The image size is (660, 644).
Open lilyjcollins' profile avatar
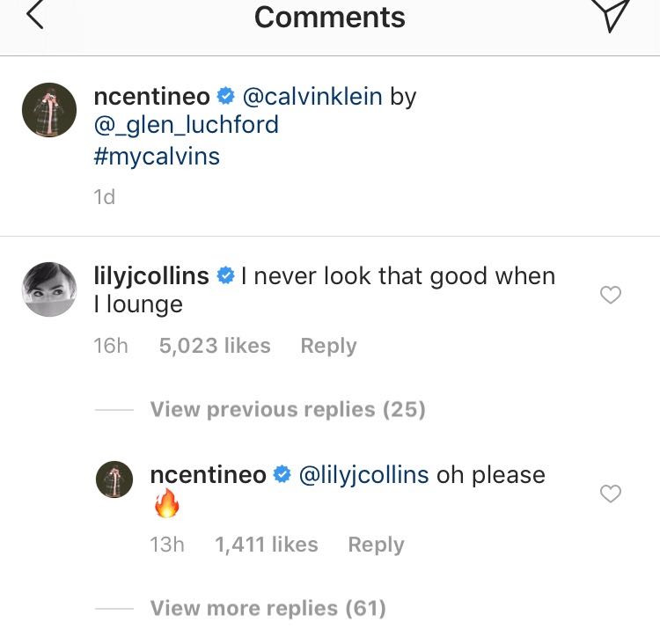point(48,289)
